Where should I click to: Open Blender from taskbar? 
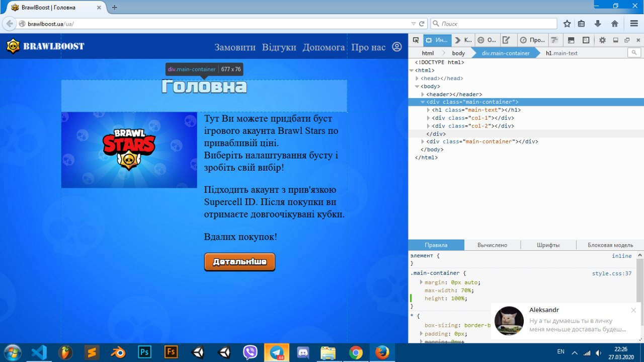pyautogui.click(x=118, y=352)
